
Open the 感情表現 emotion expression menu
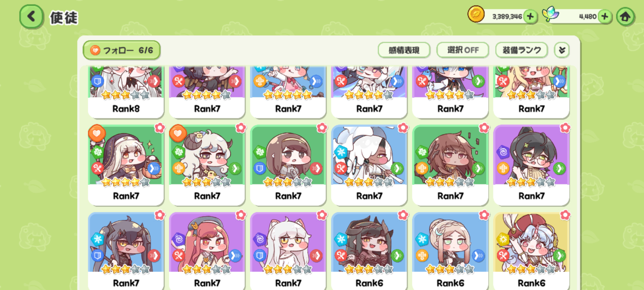404,50
